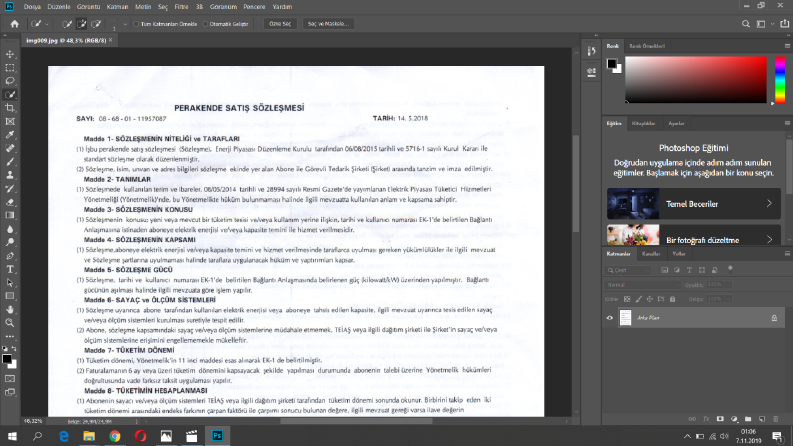Open the Dosya menu
This screenshot has height=446, width=793.
pos(32,7)
